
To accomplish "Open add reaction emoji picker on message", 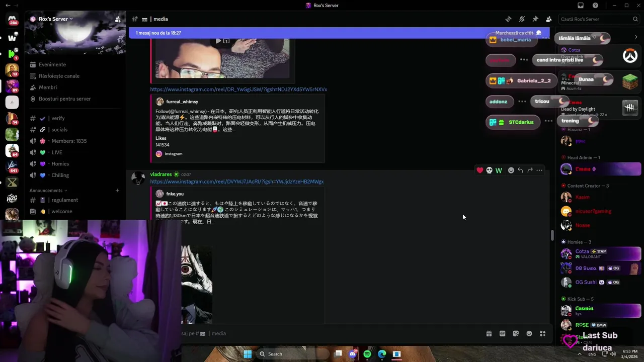I will 511,170.
